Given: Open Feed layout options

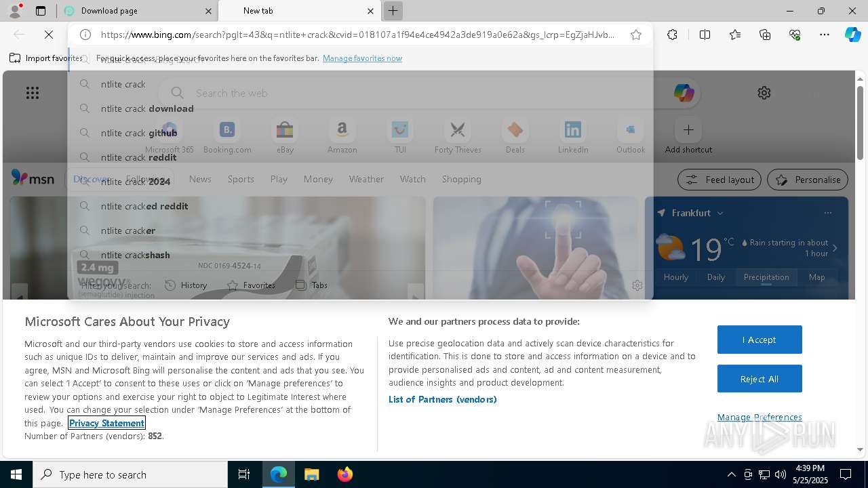Looking at the screenshot, I should (x=719, y=180).
